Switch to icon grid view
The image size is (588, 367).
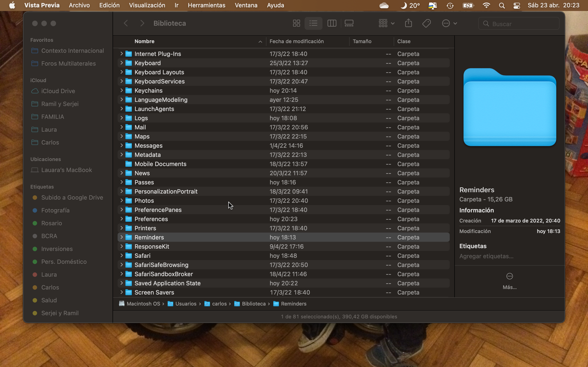pos(296,23)
